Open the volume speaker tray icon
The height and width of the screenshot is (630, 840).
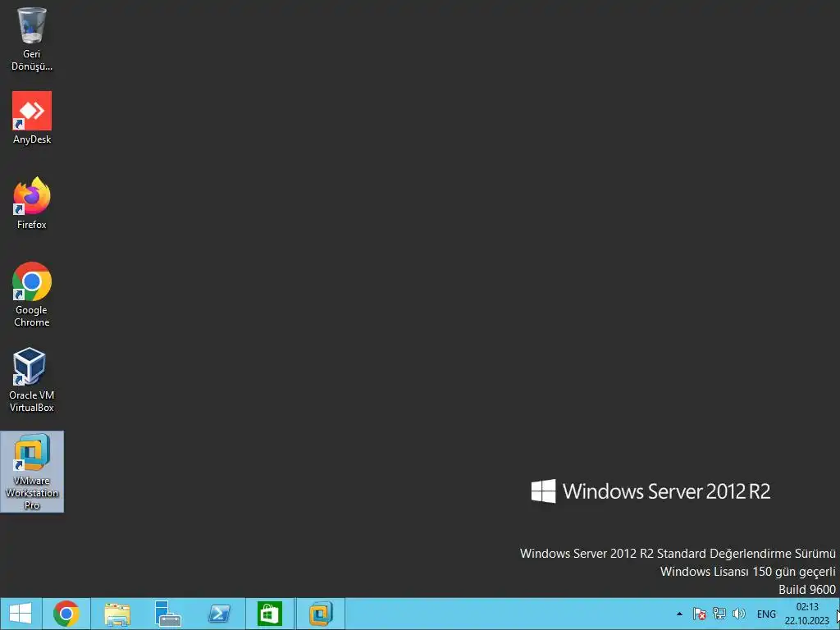739,614
